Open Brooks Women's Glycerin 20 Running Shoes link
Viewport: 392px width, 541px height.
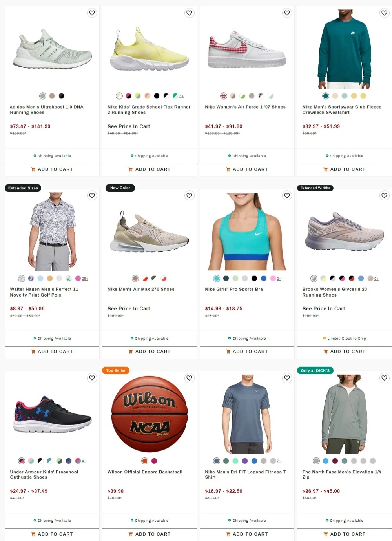coord(335,292)
